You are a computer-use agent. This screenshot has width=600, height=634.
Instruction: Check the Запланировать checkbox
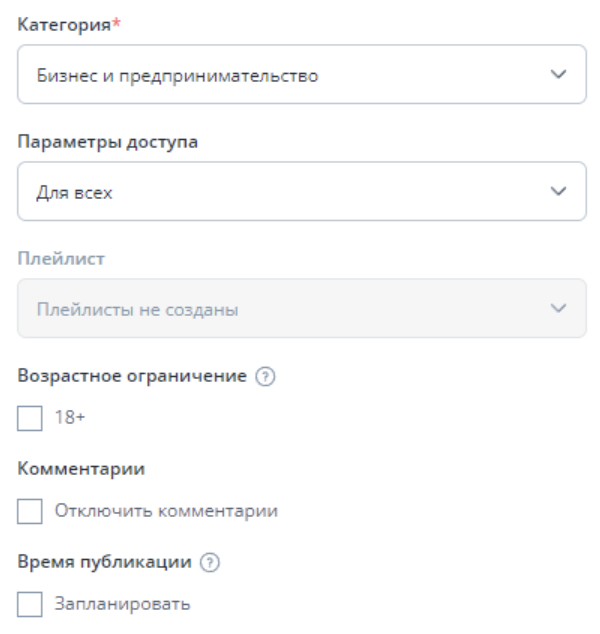click(30, 604)
